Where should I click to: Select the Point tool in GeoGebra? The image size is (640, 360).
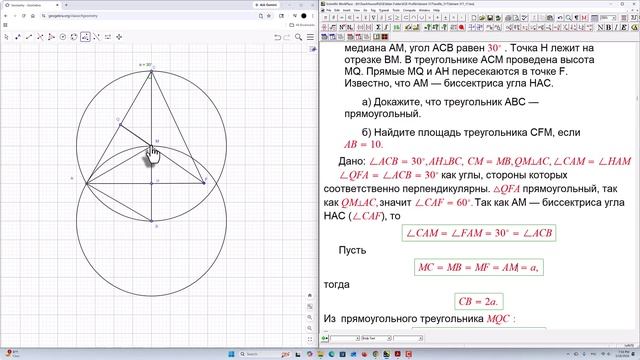pyautogui.click(x=18, y=37)
